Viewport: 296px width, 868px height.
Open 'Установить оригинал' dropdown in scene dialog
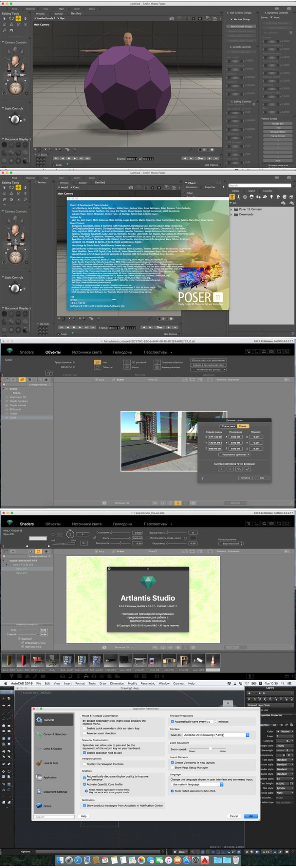point(234,455)
